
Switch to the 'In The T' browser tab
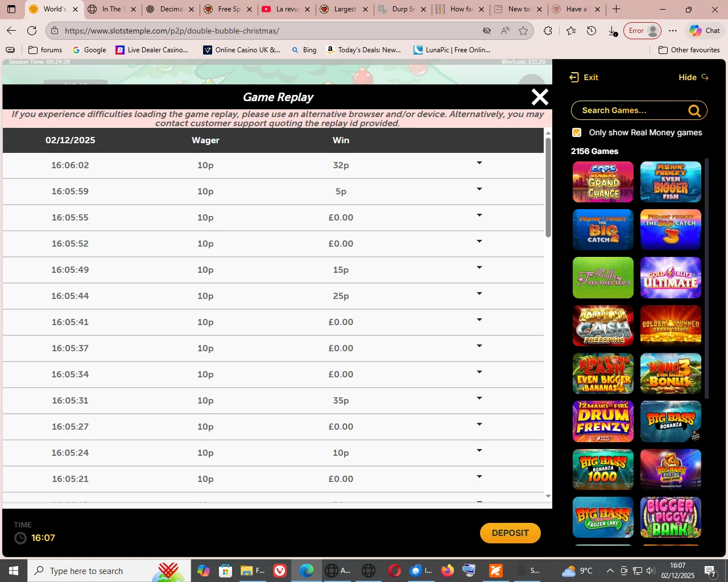111,9
